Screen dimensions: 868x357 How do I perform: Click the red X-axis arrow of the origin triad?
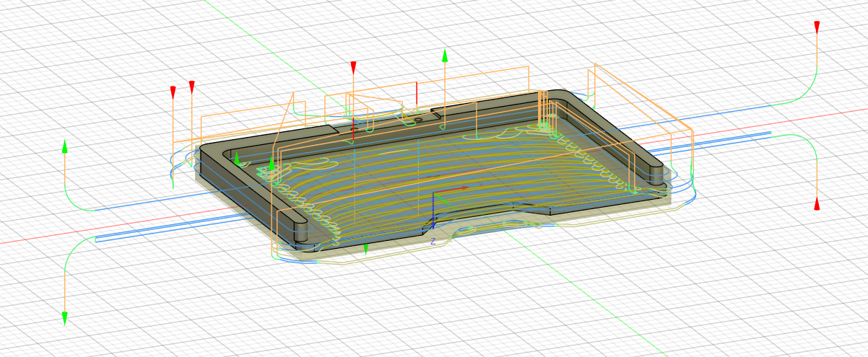pyautogui.click(x=461, y=188)
